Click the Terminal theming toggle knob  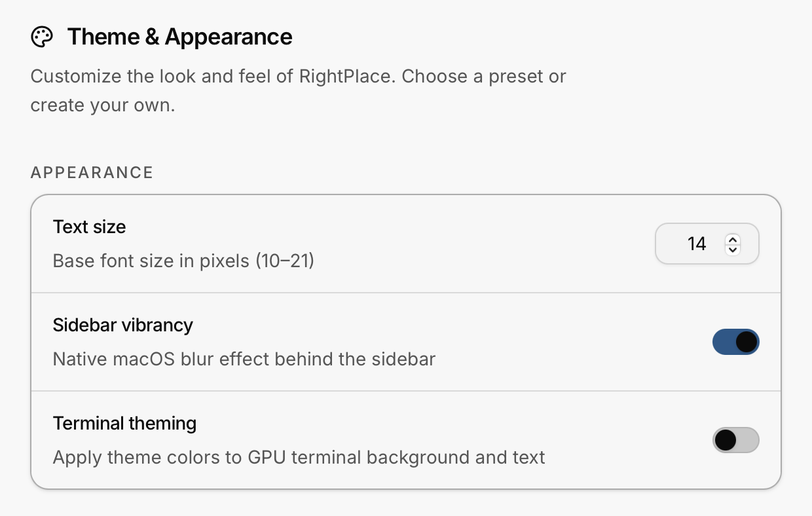(726, 439)
